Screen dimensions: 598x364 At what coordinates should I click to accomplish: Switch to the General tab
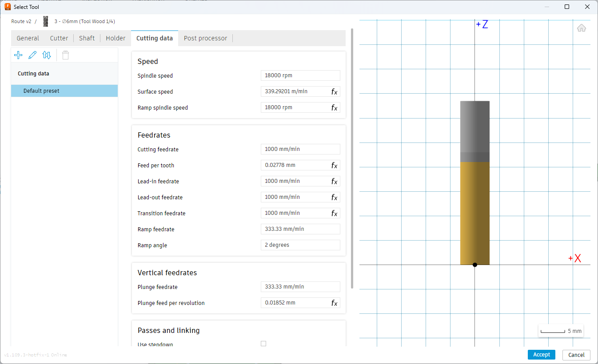click(x=28, y=38)
